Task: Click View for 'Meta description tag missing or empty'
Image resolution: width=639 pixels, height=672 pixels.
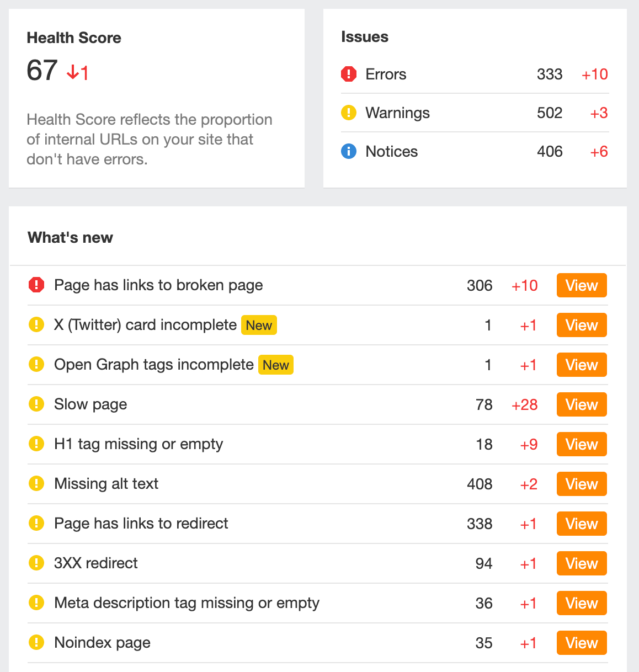Action: click(581, 603)
